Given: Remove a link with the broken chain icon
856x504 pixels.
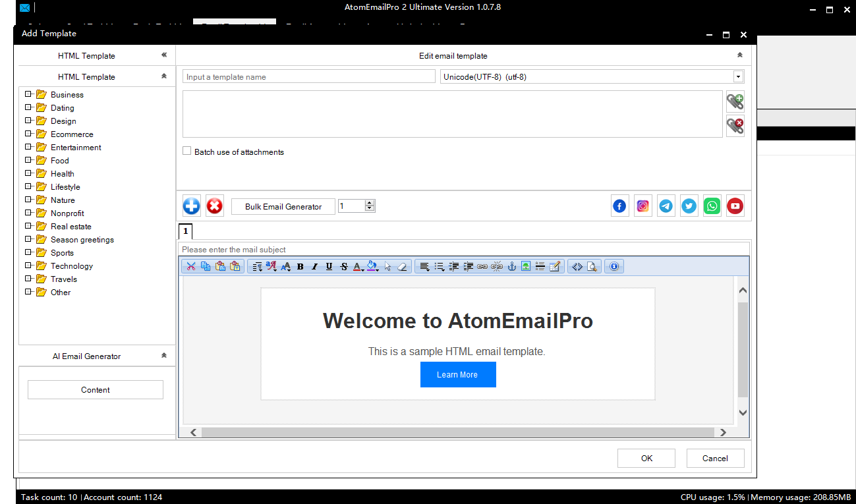Looking at the screenshot, I should 497,266.
